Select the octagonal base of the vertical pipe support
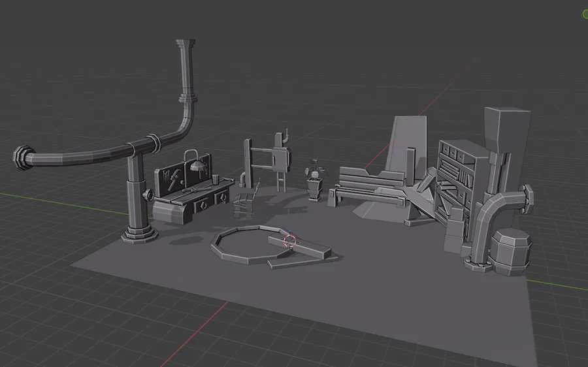The height and width of the screenshot is (367, 588). [140, 234]
